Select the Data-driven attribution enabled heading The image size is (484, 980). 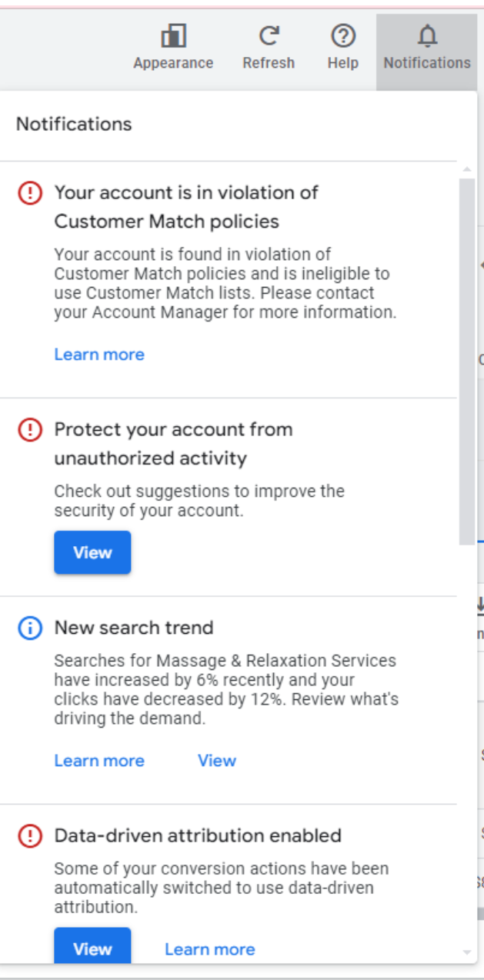(x=198, y=835)
